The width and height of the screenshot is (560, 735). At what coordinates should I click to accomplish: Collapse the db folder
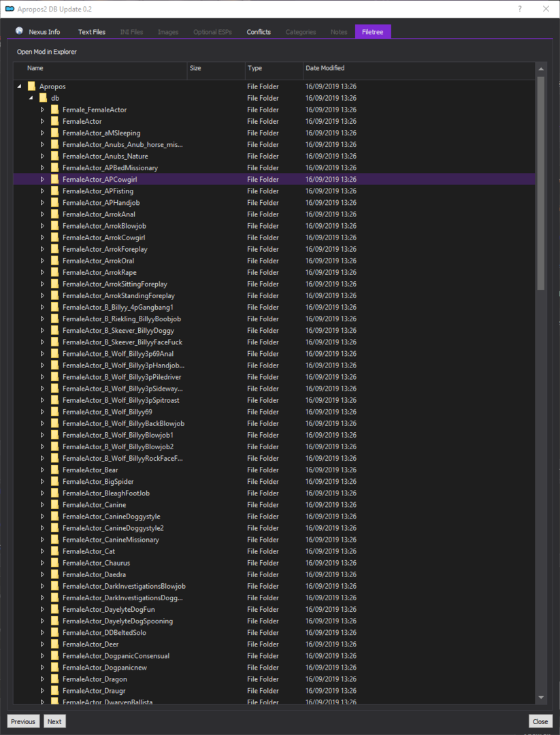tap(31, 99)
